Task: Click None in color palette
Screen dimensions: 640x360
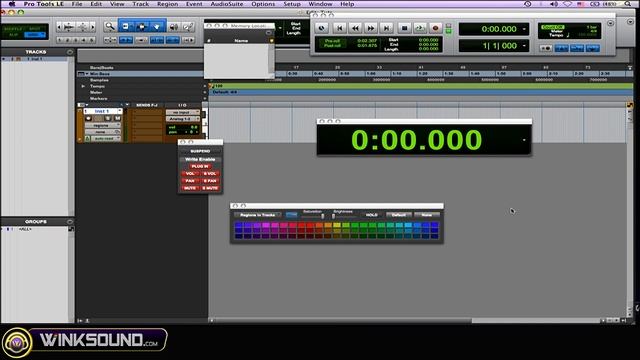Action: tap(427, 215)
